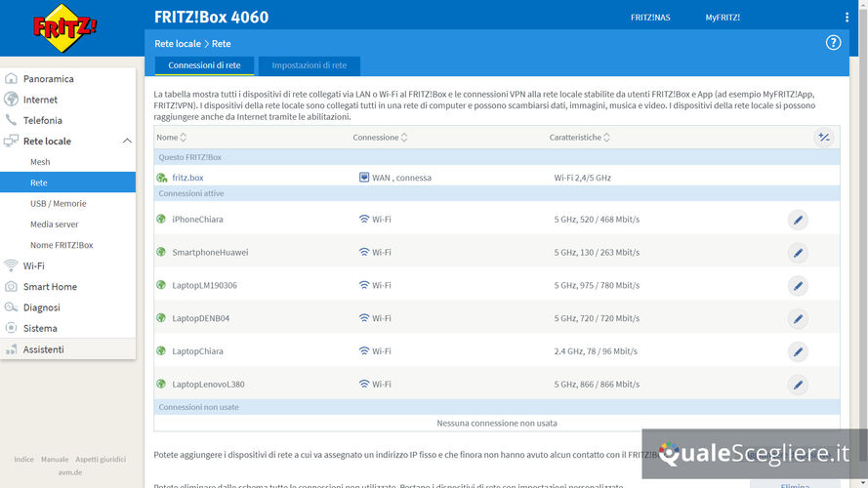Open MyFRITZ! in the top bar
Viewport: 868px width, 488px height.
723,18
